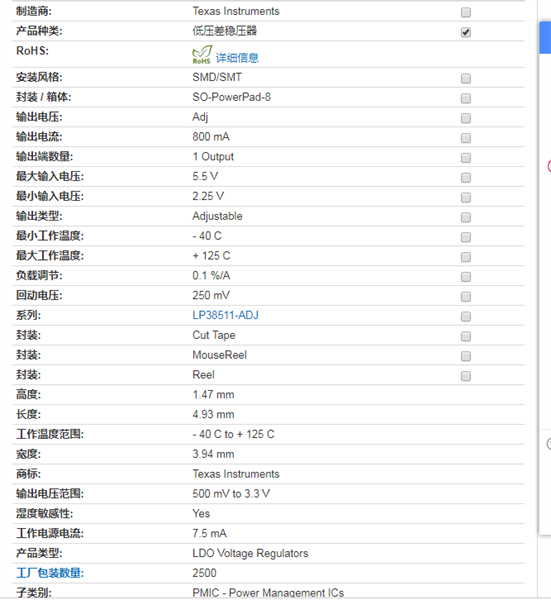Select the 1.47 mm height value
Viewport: 551px width, 600px height.
213,395
